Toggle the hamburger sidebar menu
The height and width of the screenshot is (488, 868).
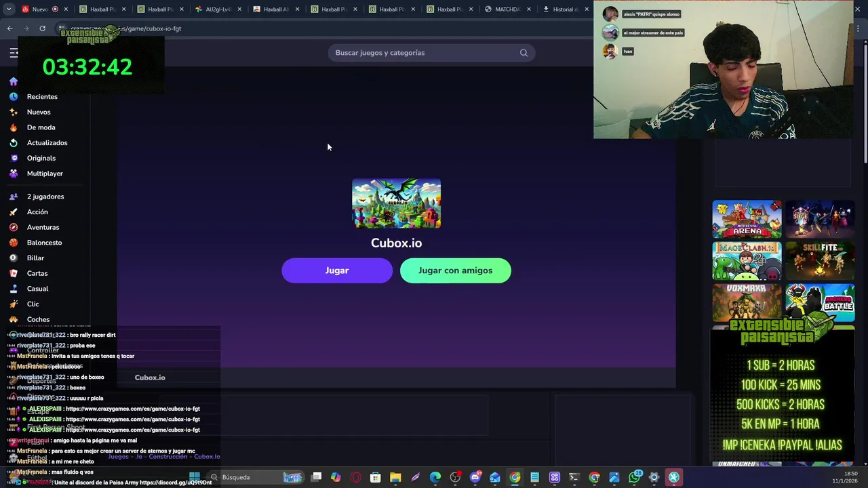coord(13,53)
